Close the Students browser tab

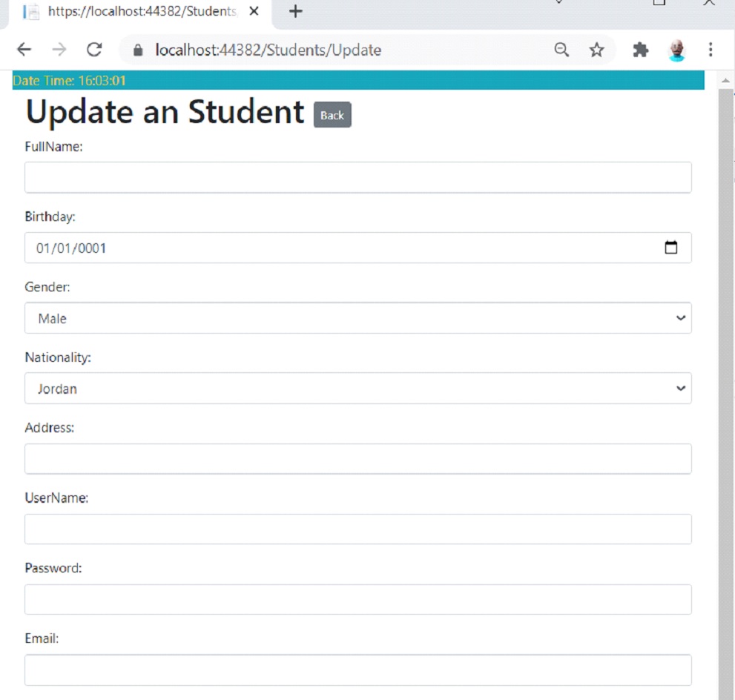pos(254,11)
